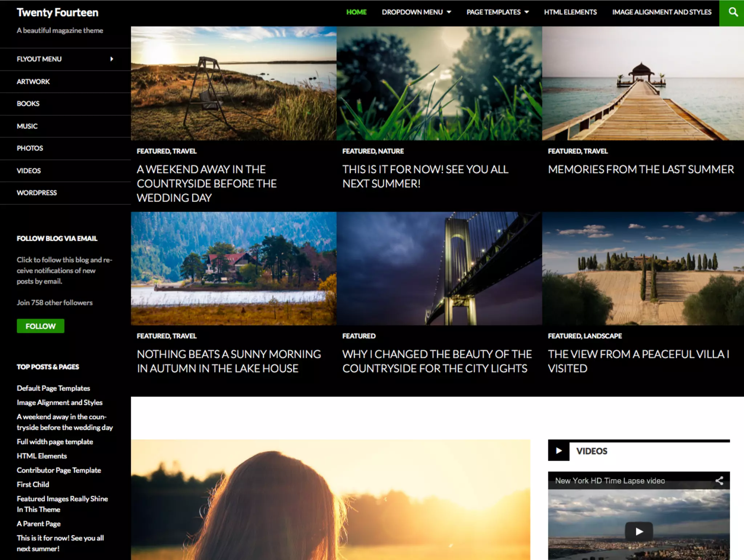Open HTML Elements menu item
The image size is (744, 560).
coord(570,12)
